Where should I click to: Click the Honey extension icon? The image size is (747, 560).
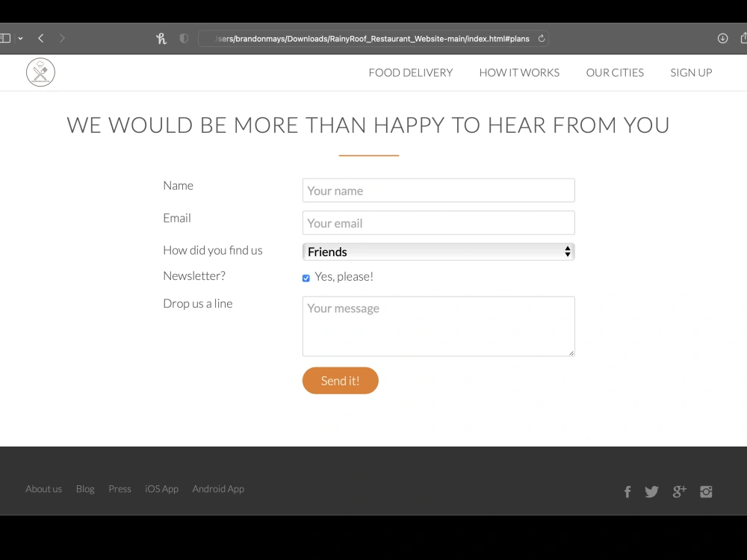click(161, 38)
